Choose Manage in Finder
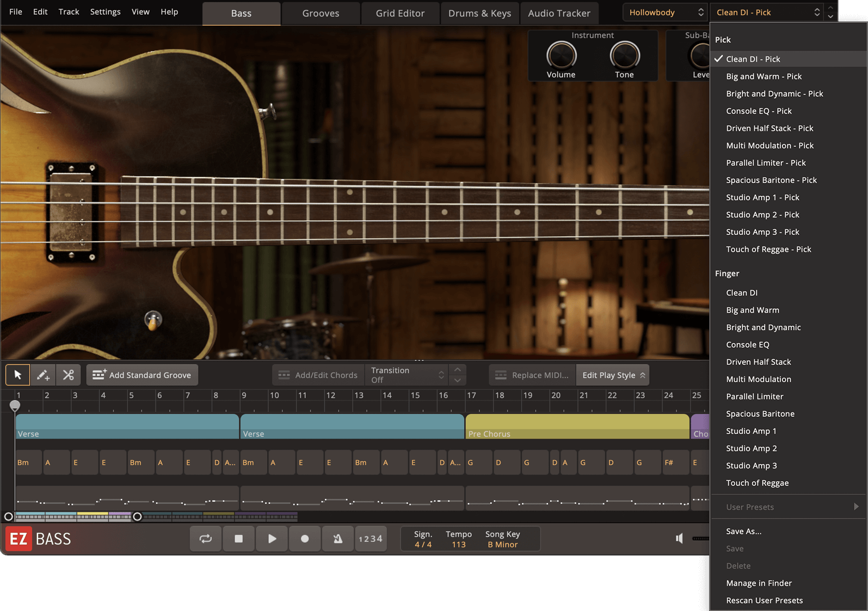 click(788, 583)
